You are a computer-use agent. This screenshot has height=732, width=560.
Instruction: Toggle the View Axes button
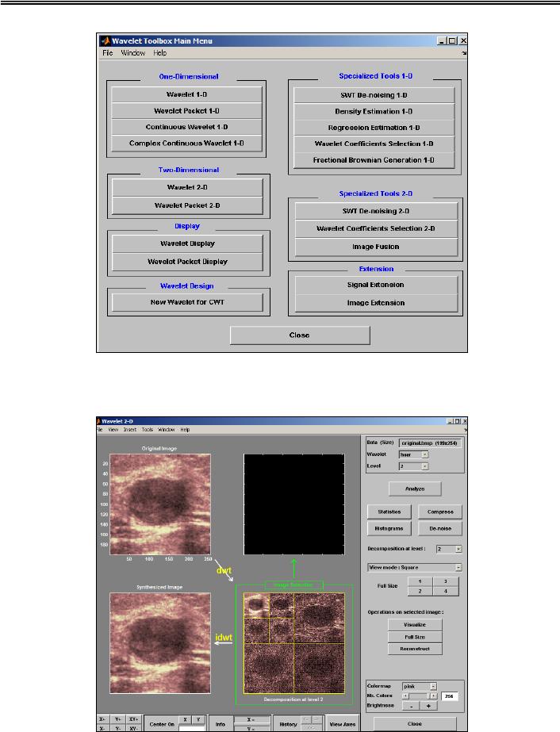click(x=342, y=724)
